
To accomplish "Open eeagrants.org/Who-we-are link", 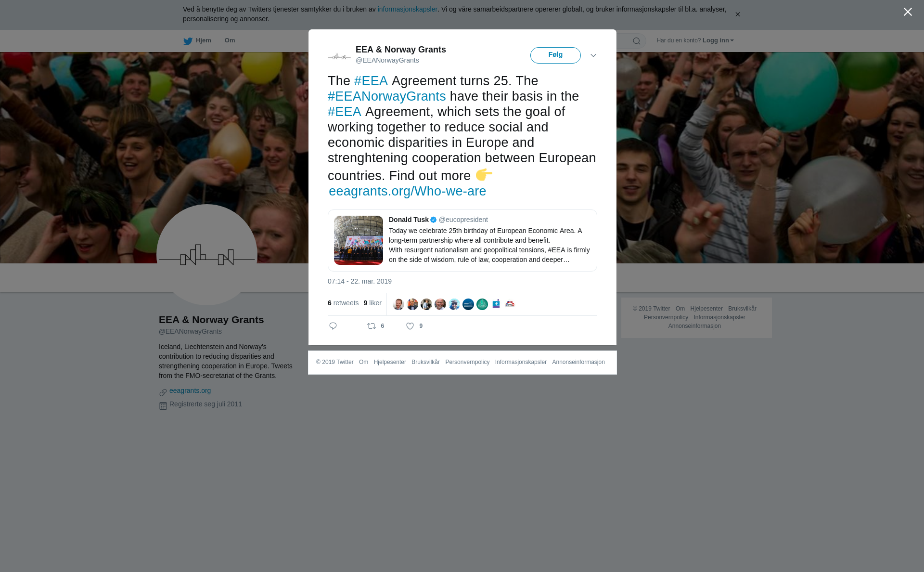I will tap(407, 191).
